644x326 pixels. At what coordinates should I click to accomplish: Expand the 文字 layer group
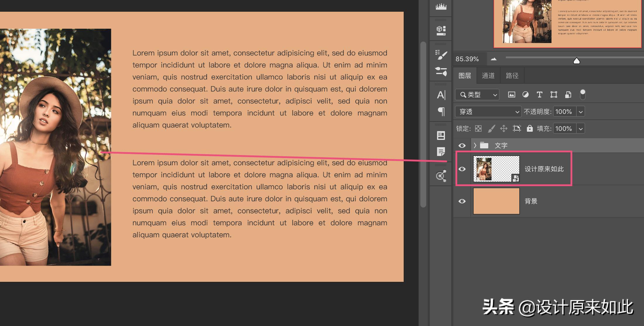click(x=475, y=145)
